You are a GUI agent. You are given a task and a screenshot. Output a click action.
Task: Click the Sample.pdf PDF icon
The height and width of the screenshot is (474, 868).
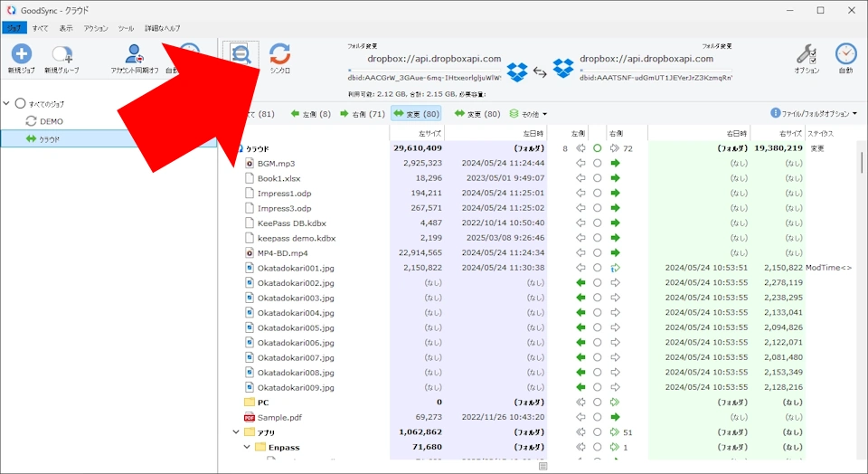pyautogui.click(x=250, y=418)
